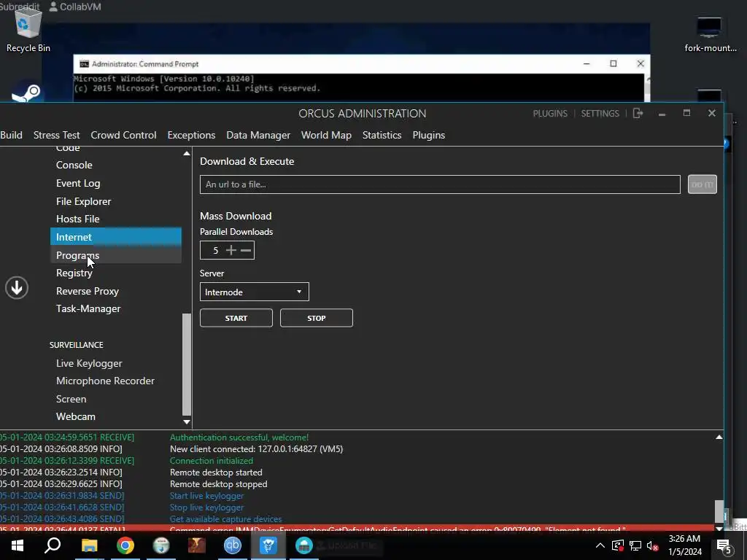
Task: Select Webcam in the sidebar
Action: point(116,416)
